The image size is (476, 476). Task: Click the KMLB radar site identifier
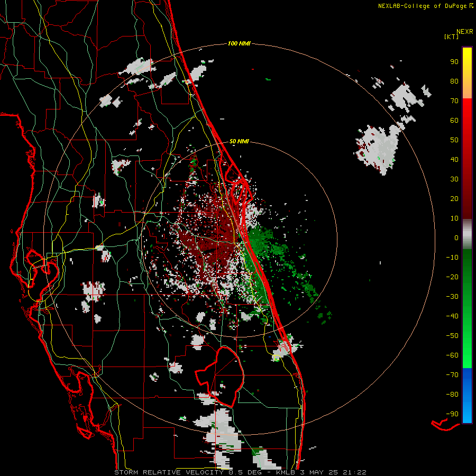pos(286,472)
